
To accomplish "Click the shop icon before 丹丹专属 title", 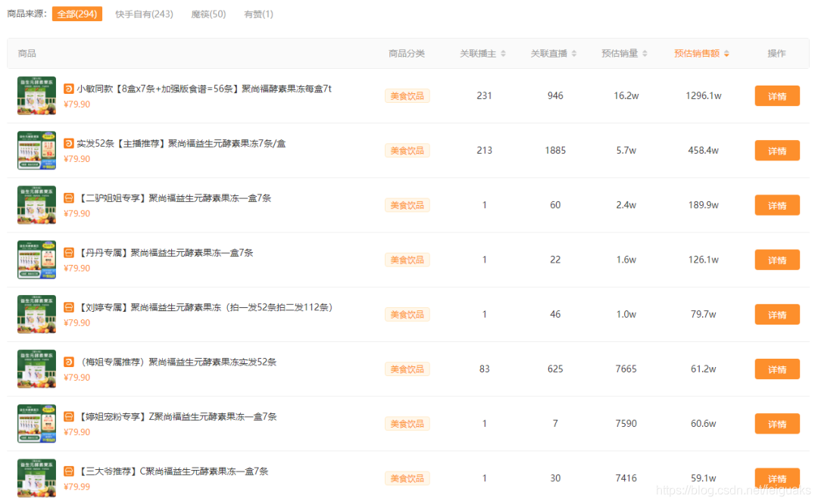I will coord(68,253).
